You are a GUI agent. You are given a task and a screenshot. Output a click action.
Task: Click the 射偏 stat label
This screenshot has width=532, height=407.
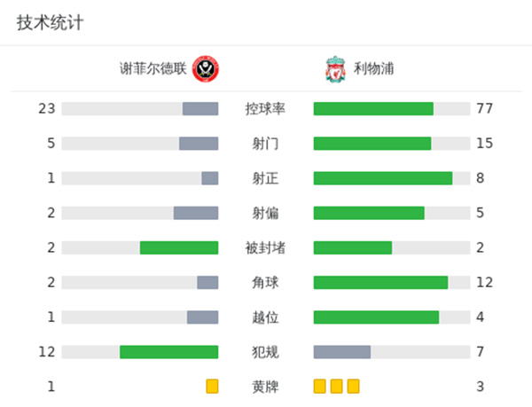click(x=265, y=213)
